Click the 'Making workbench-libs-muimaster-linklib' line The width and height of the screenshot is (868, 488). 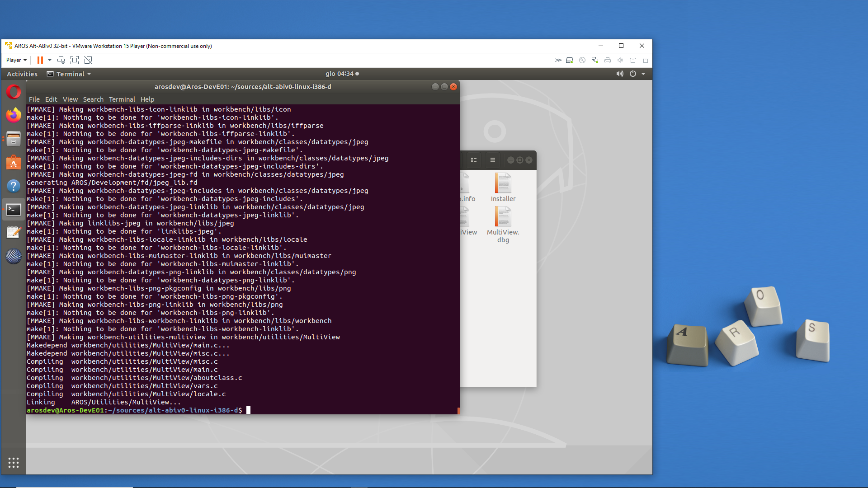coord(179,256)
